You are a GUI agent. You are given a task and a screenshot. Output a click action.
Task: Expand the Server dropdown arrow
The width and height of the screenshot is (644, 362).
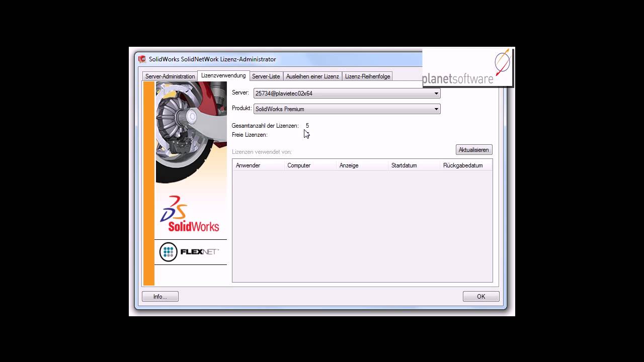pyautogui.click(x=436, y=94)
